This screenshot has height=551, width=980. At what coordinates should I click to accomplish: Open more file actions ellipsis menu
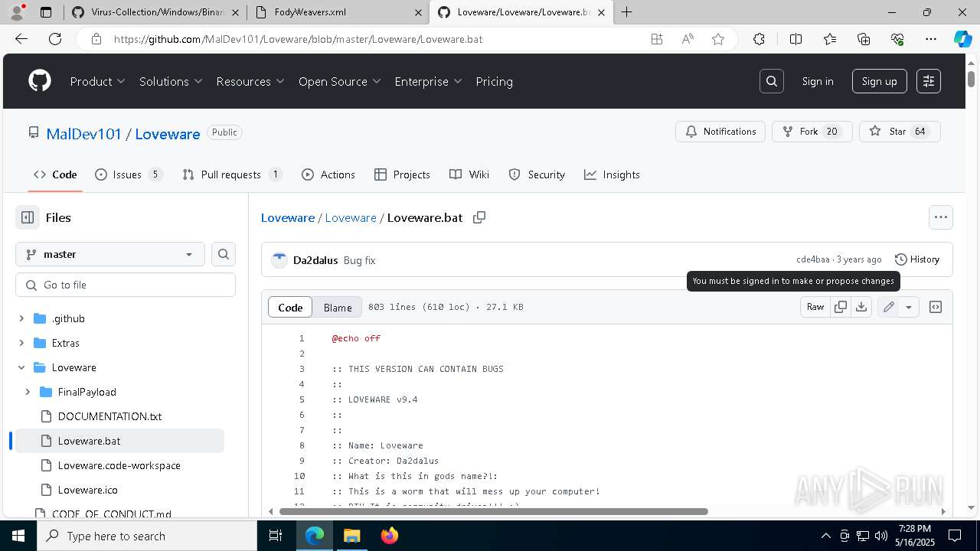(941, 217)
